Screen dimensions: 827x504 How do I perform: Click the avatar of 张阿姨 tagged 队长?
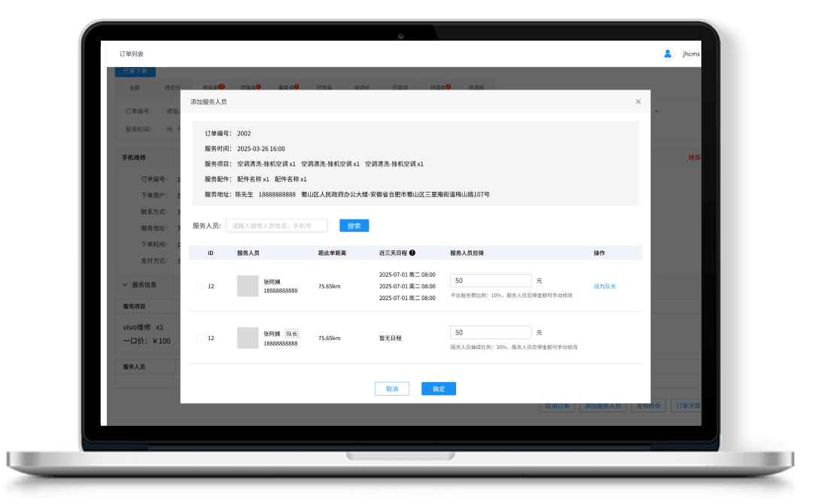[248, 338]
